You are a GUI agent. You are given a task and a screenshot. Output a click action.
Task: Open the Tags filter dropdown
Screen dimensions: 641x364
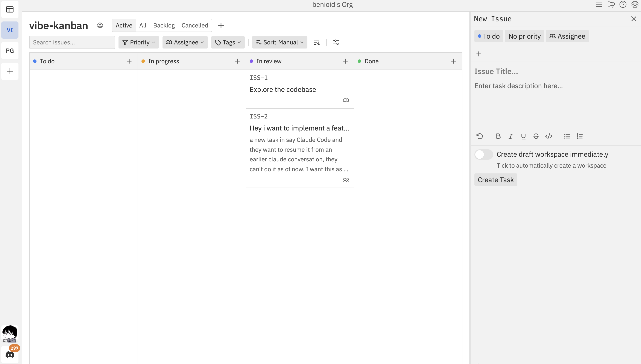click(x=228, y=42)
